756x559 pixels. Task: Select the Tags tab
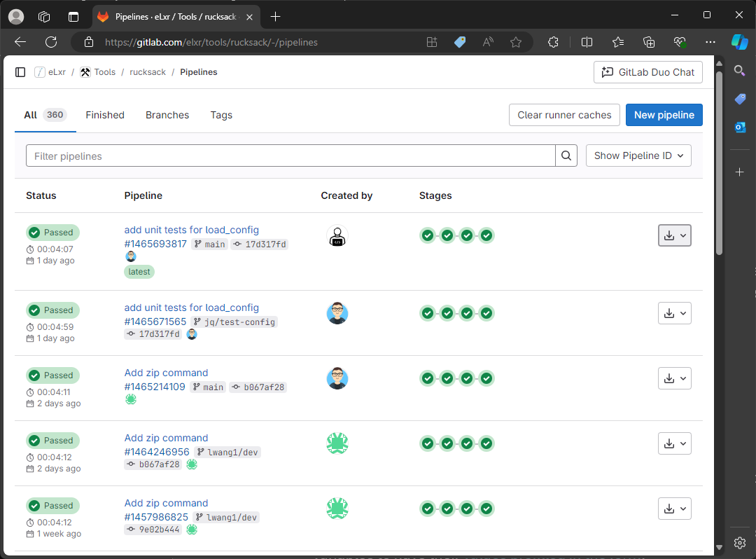pyautogui.click(x=221, y=115)
